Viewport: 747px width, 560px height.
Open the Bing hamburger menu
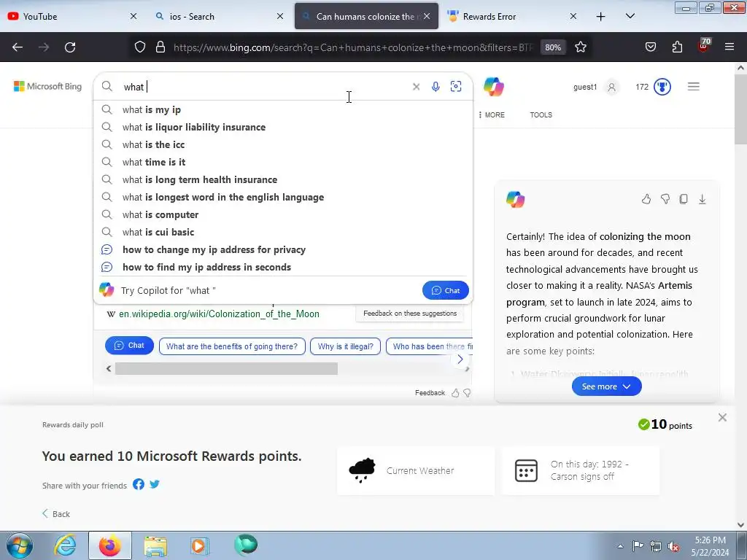coord(693,87)
